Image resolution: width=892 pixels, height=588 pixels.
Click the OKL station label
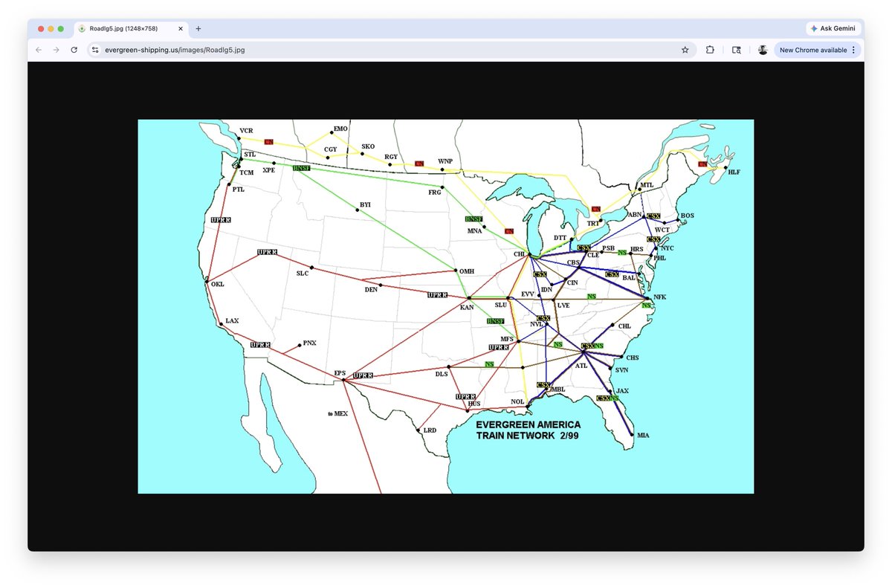217,285
